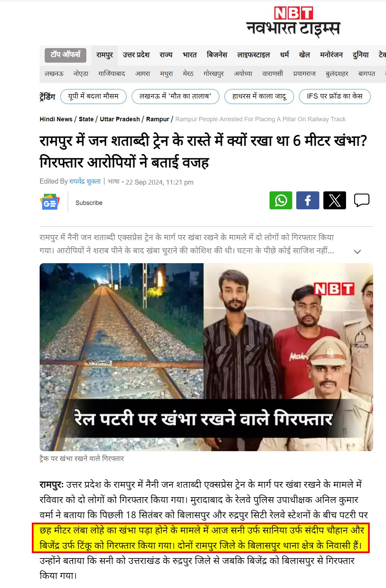Click the Hindi News breadcrumb
Screen dimensions: 386x588
[x=56, y=119]
